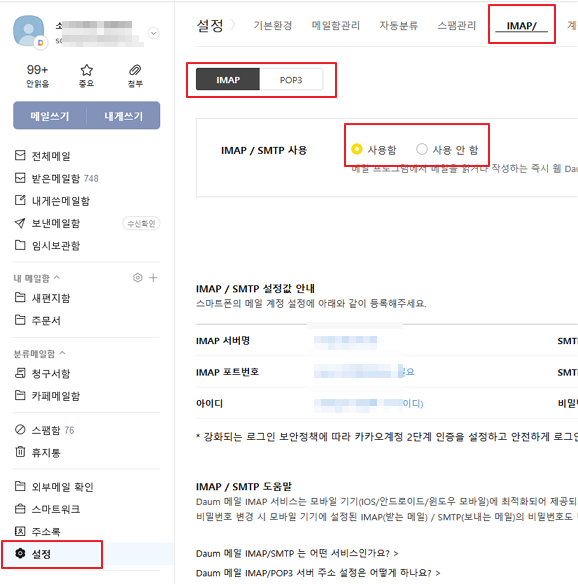Open my mailbox settings gear icon

click(138, 278)
